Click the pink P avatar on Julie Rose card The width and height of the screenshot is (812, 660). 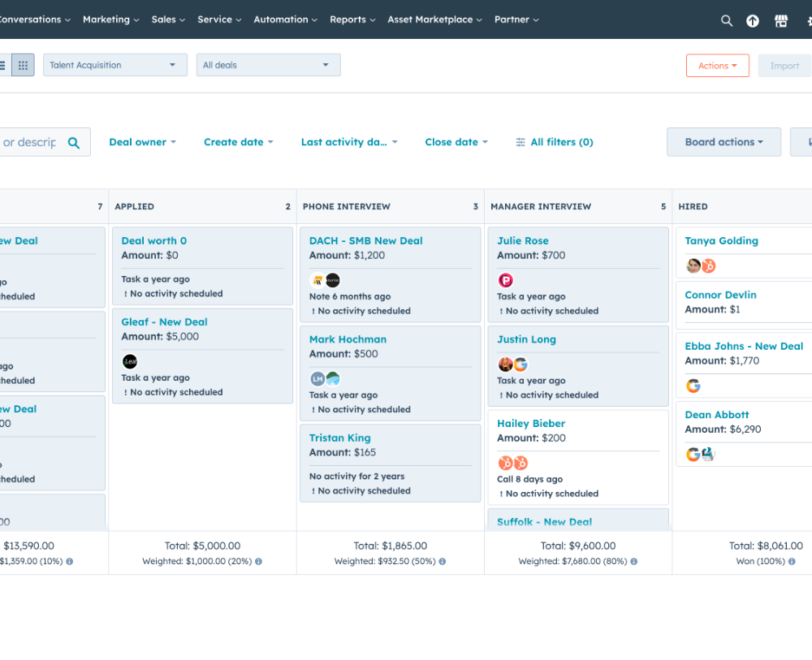click(x=505, y=280)
